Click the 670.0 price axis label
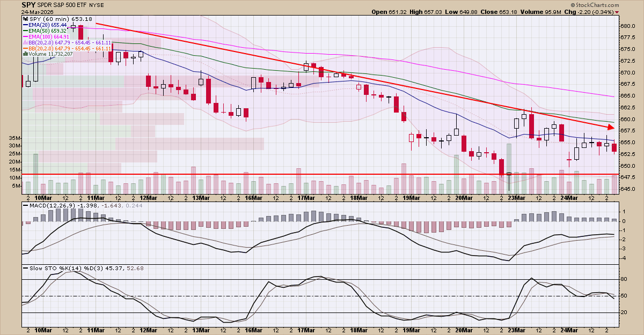 pyautogui.click(x=628, y=72)
